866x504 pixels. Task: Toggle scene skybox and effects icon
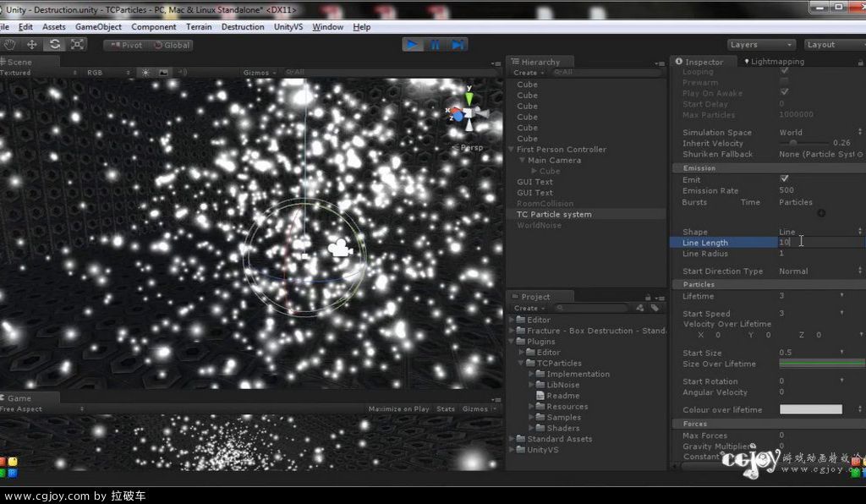[163, 73]
